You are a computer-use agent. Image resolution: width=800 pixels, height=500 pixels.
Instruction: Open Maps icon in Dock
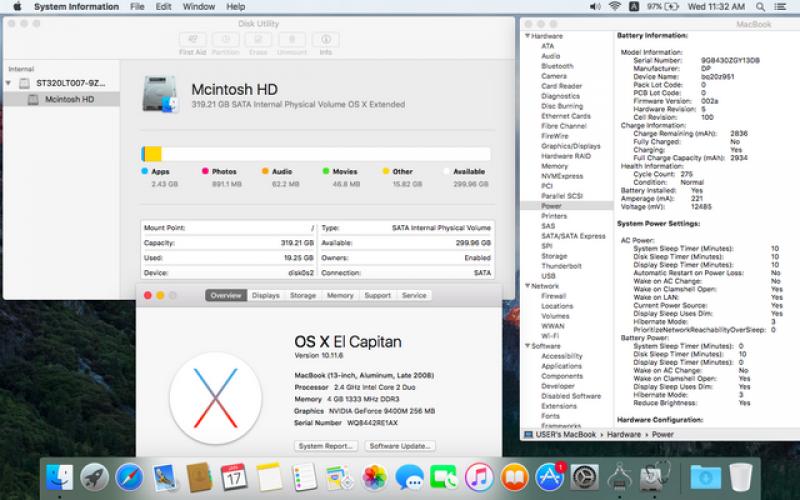click(x=339, y=478)
